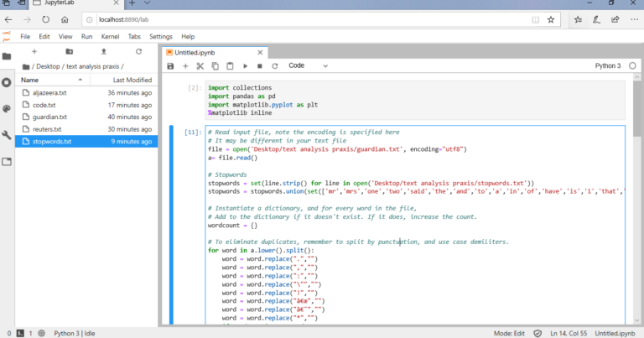Viewport: 644px width, 338px height.
Task: Open cell type Code dropdown
Action: (x=308, y=65)
